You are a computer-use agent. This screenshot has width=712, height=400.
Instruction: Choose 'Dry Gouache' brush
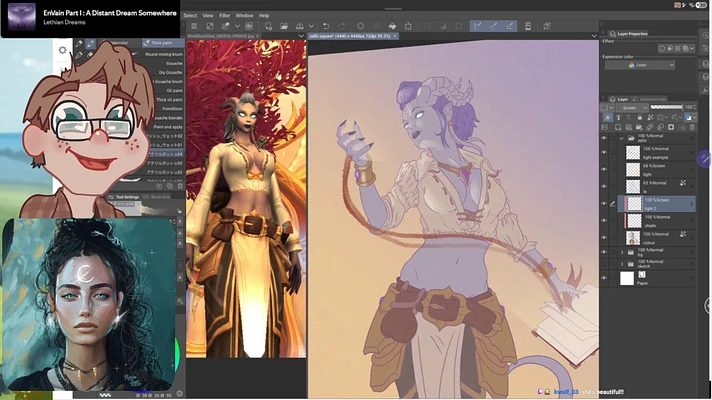click(170, 72)
